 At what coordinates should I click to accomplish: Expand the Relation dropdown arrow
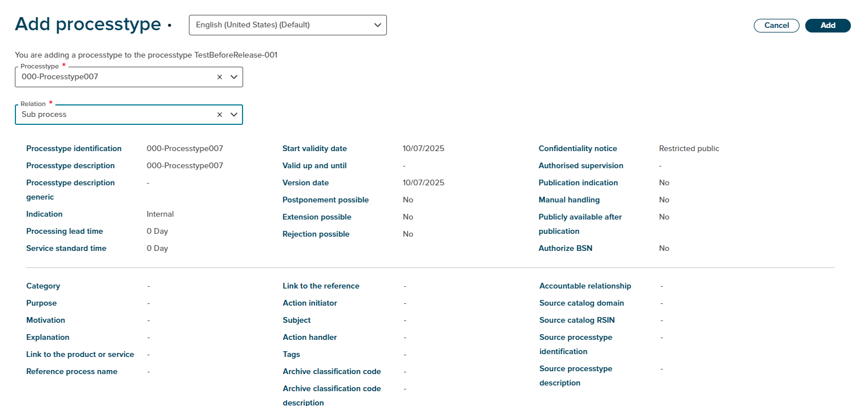(x=233, y=115)
